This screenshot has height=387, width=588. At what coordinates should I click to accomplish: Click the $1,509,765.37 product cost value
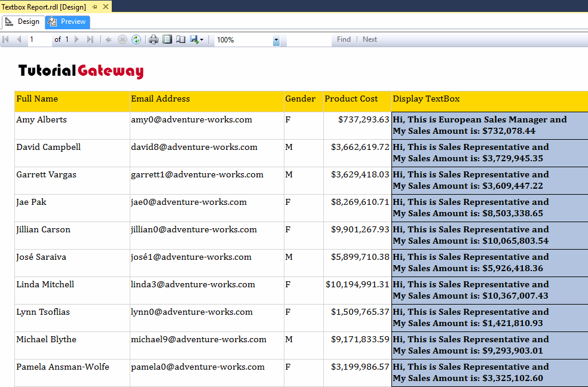click(x=360, y=312)
